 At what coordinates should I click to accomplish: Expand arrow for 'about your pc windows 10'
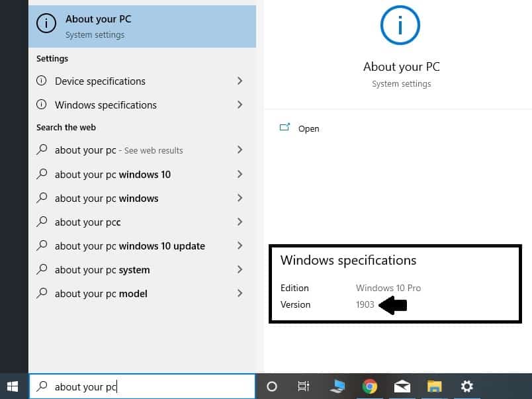240,174
